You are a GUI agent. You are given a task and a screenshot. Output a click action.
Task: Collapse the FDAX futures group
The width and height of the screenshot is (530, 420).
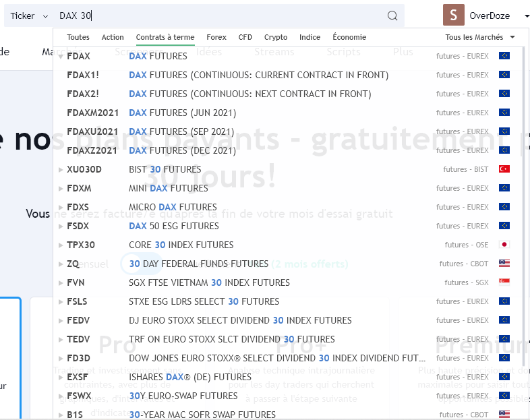click(61, 57)
